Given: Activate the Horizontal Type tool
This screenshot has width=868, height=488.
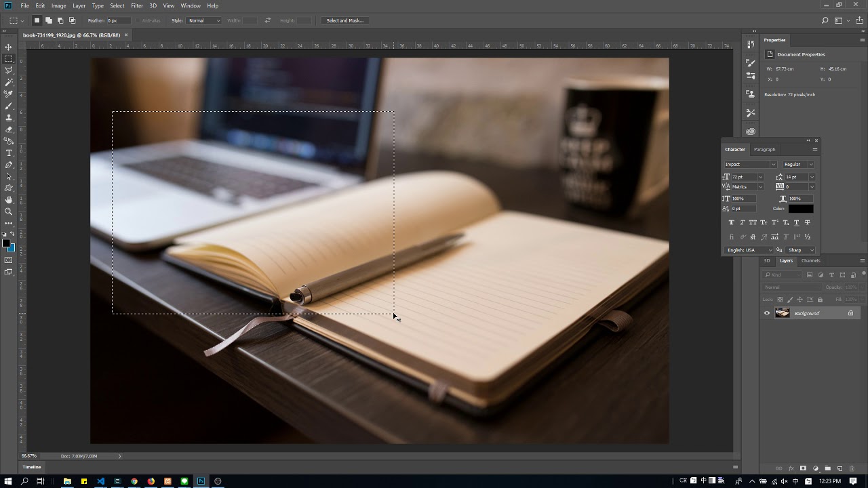Looking at the screenshot, I should click(x=9, y=153).
